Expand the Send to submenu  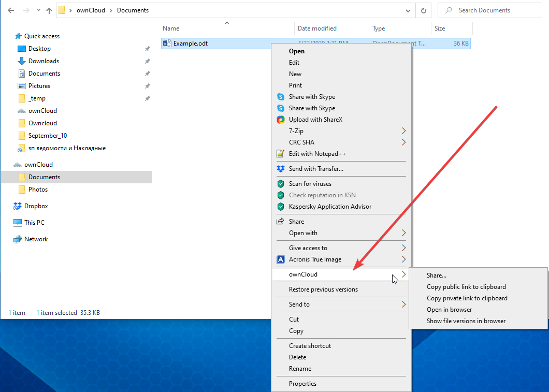tap(403, 304)
